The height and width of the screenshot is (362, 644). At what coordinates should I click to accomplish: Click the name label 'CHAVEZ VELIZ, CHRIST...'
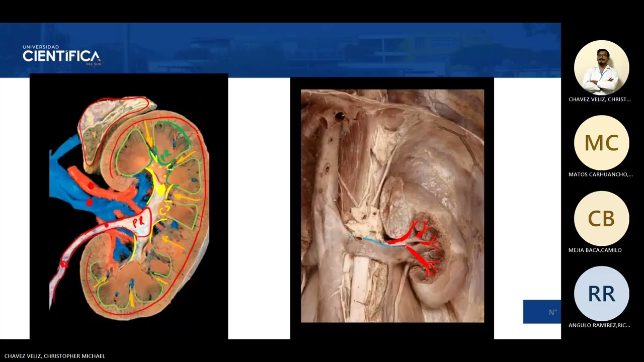600,99
